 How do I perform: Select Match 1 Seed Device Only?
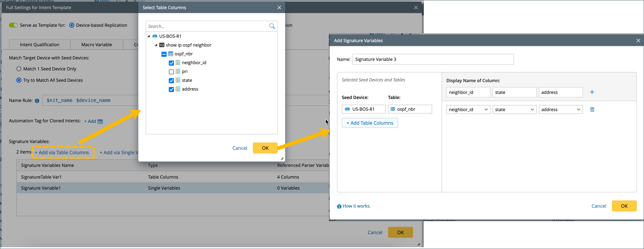click(19, 69)
